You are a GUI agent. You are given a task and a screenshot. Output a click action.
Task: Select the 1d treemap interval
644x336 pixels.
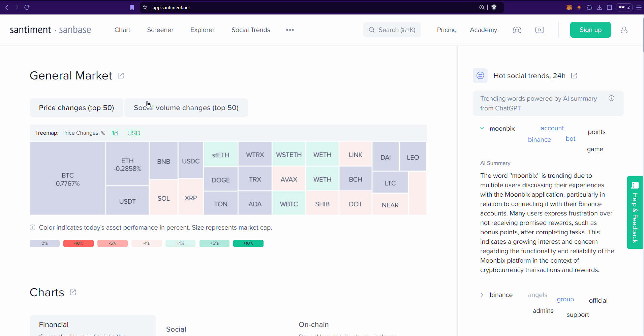click(115, 133)
